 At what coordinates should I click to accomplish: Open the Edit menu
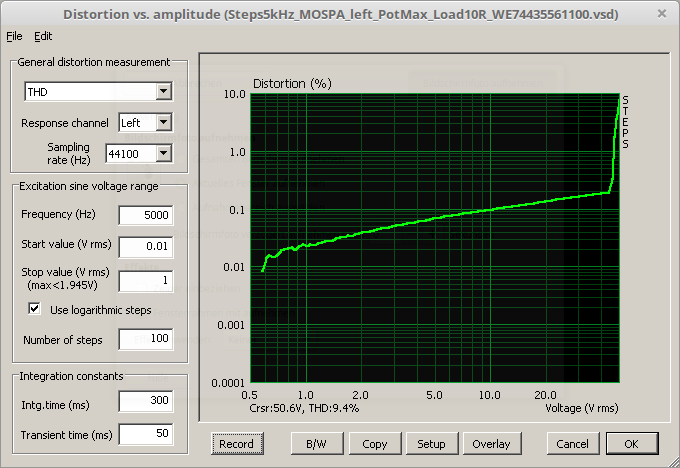pyautogui.click(x=43, y=36)
